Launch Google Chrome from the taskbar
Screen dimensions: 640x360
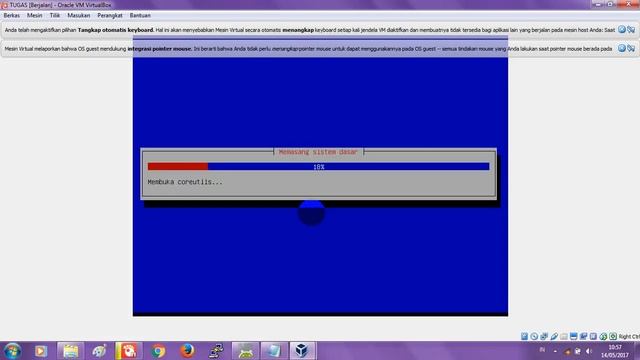point(158,351)
